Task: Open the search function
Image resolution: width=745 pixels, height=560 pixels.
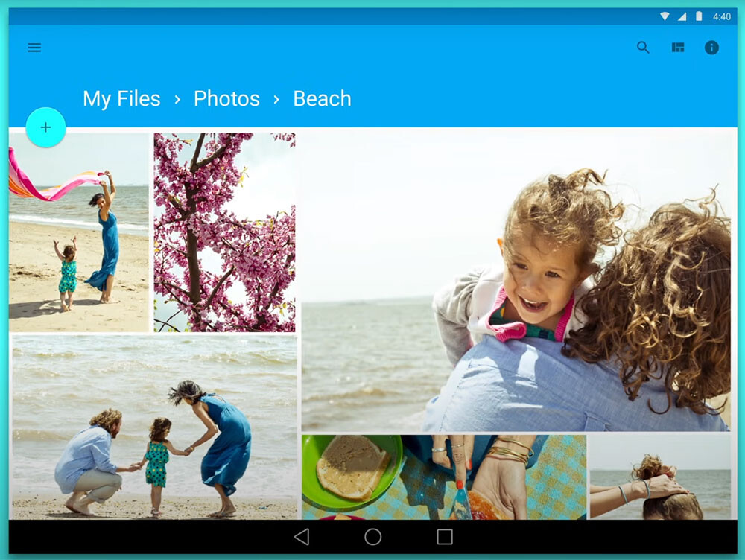Action: tap(643, 47)
